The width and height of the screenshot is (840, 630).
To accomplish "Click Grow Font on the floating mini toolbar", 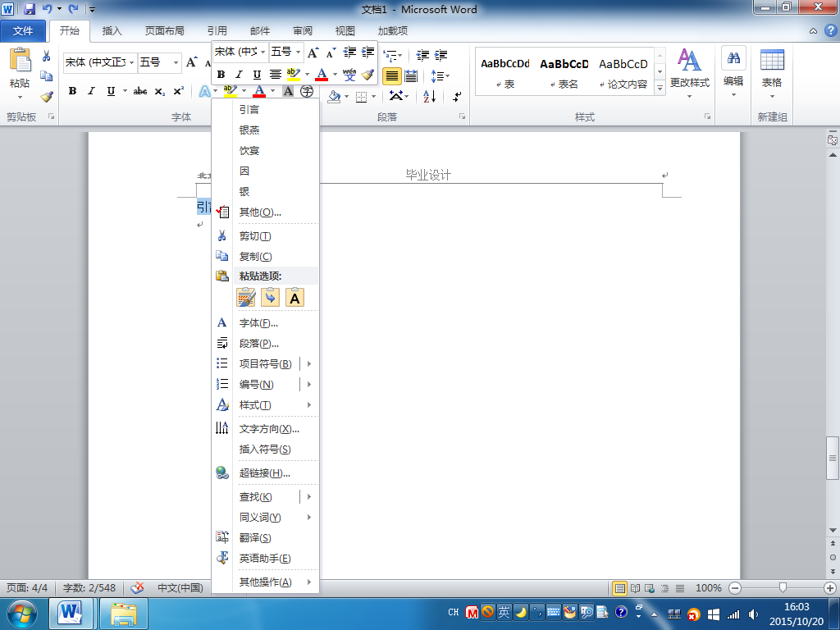I will [x=313, y=52].
